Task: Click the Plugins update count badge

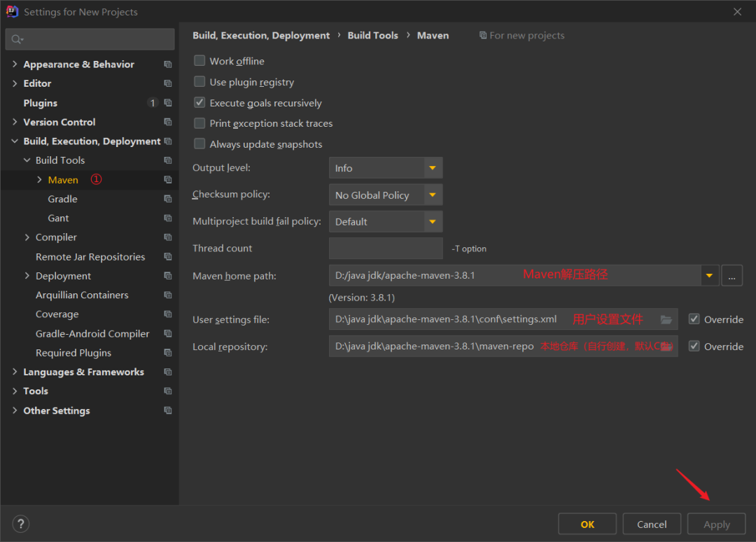Action: 153,103
